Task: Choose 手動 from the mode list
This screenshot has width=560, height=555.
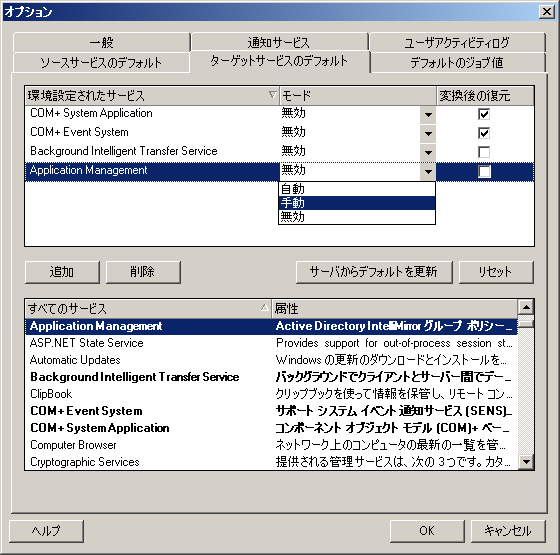Action: 357,203
